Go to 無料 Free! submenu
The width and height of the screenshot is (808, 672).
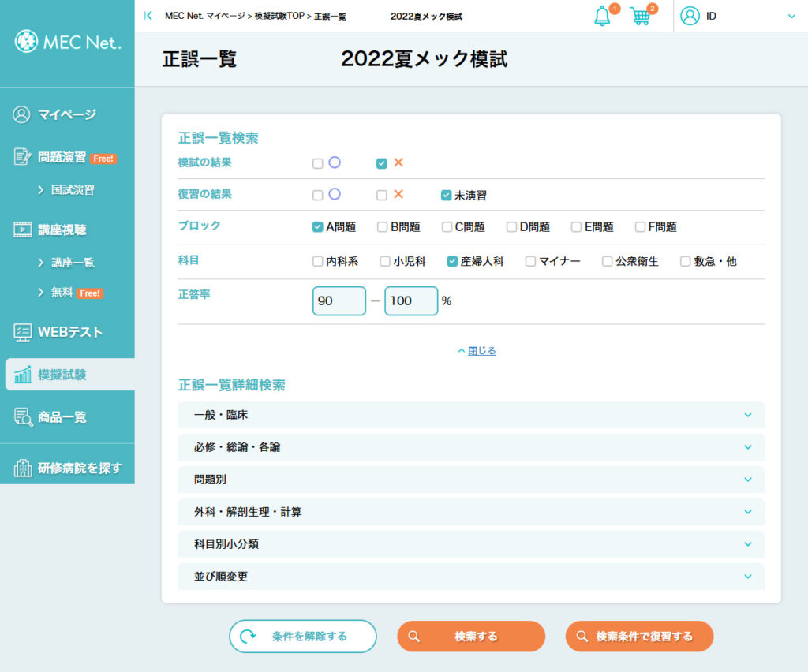[71, 293]
